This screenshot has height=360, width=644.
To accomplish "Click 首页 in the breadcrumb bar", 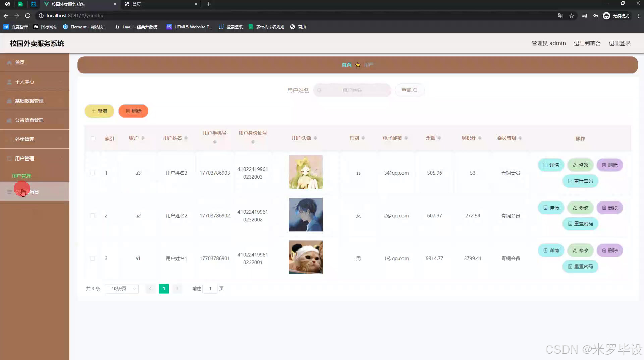I will click(346, 65).
